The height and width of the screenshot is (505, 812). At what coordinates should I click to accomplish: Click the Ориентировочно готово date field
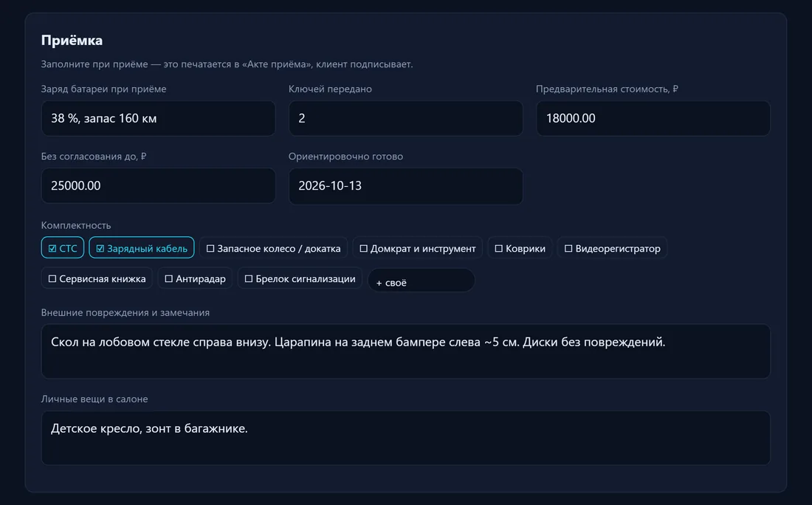tap(405, 186)
